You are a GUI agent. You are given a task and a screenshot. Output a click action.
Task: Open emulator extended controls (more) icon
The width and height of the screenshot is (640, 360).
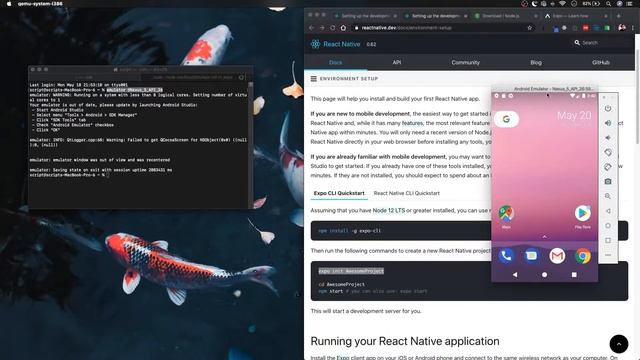click(x=608, y=255)
